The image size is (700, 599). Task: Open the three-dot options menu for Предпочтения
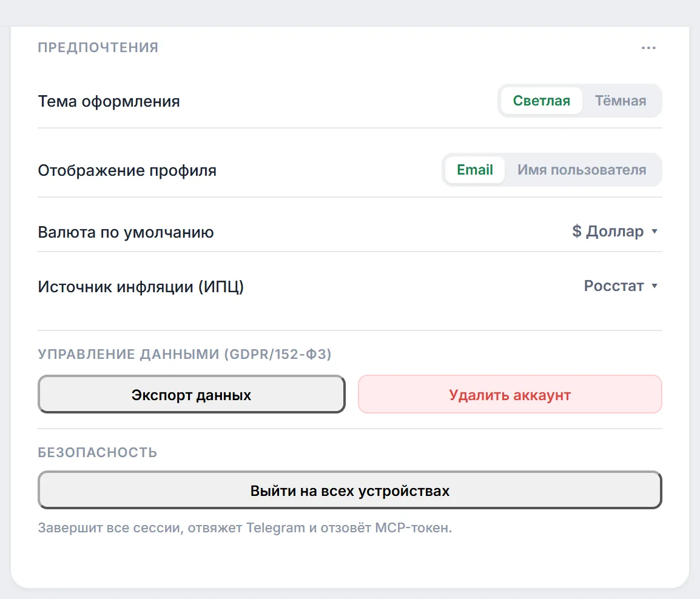click(x=648, y=48)
